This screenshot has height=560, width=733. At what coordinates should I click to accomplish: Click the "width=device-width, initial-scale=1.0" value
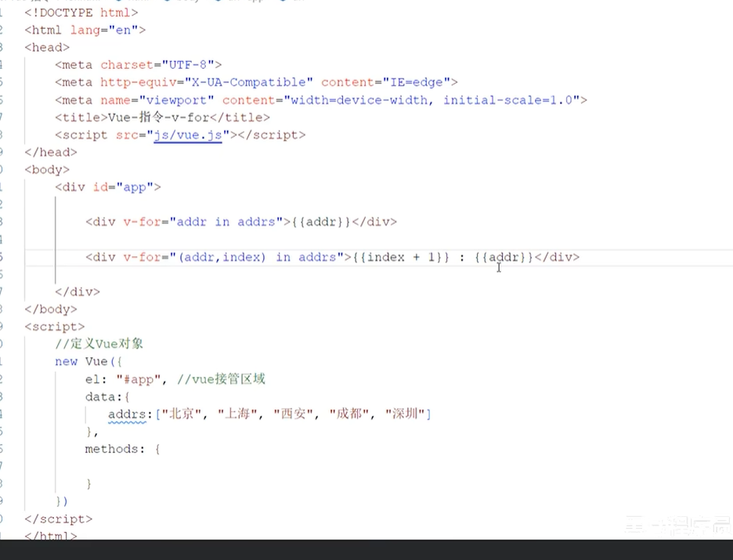pyautogui.click(x=431, y=100)
